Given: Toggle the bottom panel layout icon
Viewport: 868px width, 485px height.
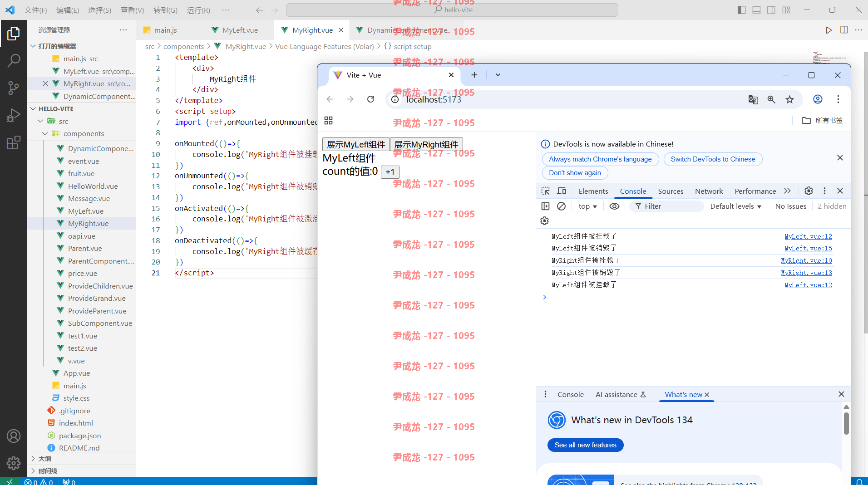Looking at the screenshot, I should 756,10.
